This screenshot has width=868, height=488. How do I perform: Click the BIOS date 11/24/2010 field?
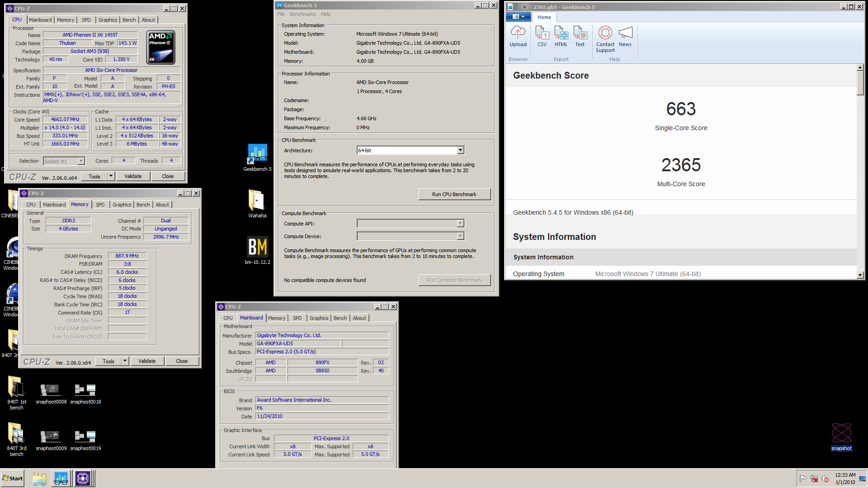click(x=322, y=416)
